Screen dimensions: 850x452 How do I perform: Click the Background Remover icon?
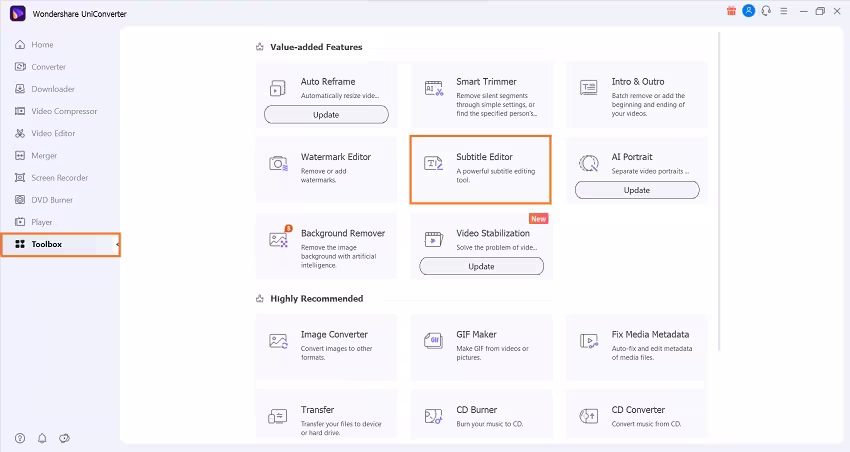click(x=279, y=239)
